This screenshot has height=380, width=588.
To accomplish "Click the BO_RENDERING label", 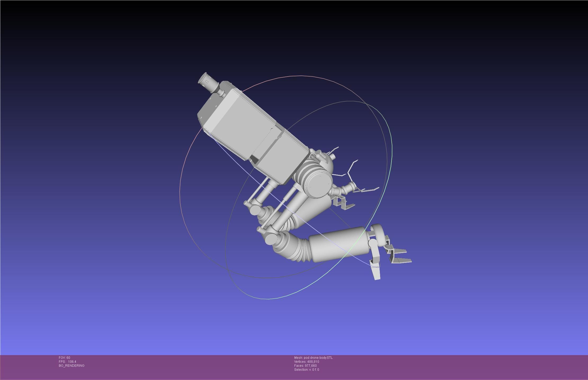I will pos(72,366).
